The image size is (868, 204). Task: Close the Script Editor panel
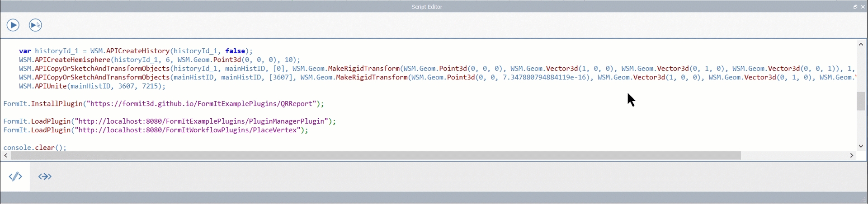tap(863, 7)
